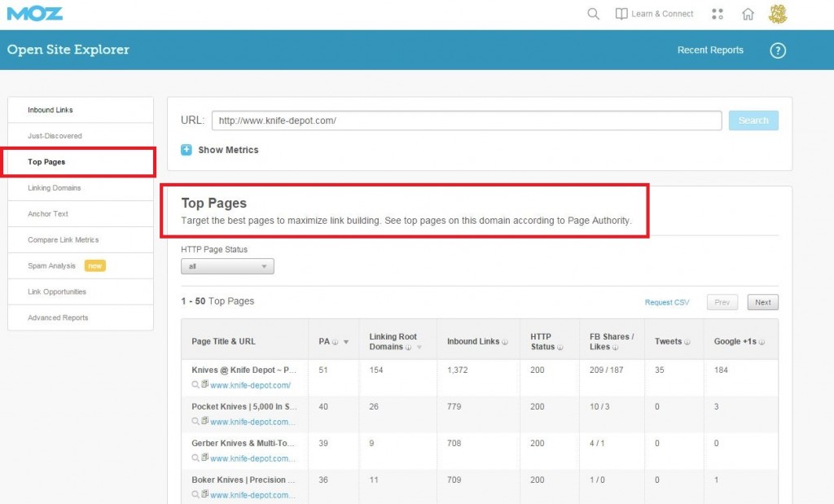834x504 pixels.
Task: Click the Moz logo
Action: click(x=34, y=14)
